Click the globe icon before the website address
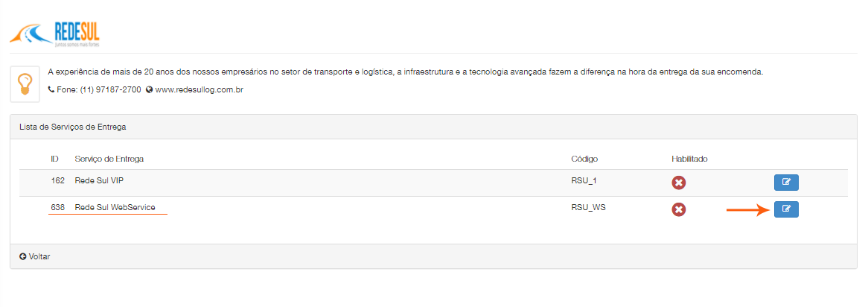868x307 pixels. 150,90
